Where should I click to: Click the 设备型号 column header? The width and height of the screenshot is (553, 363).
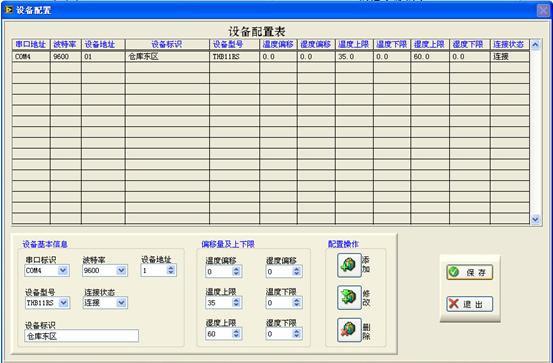tap(235, 44)
